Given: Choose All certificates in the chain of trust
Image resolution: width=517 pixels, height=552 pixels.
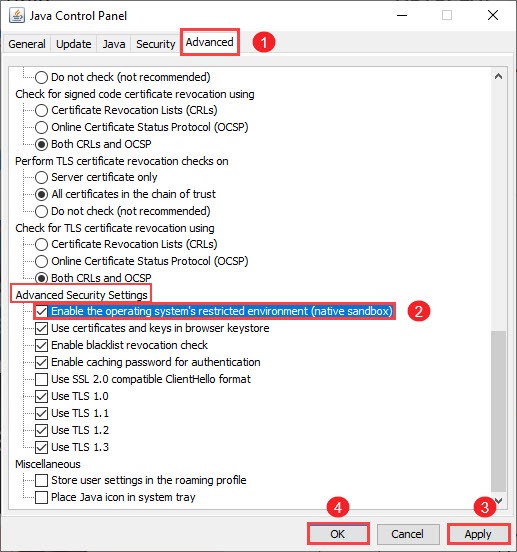Looking at the screenshot, I should (42, 194).
